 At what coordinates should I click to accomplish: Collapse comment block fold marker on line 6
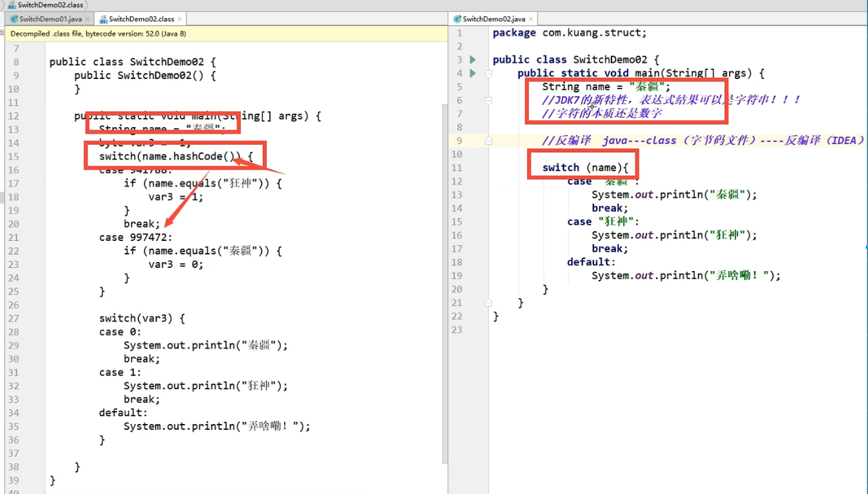489,100
